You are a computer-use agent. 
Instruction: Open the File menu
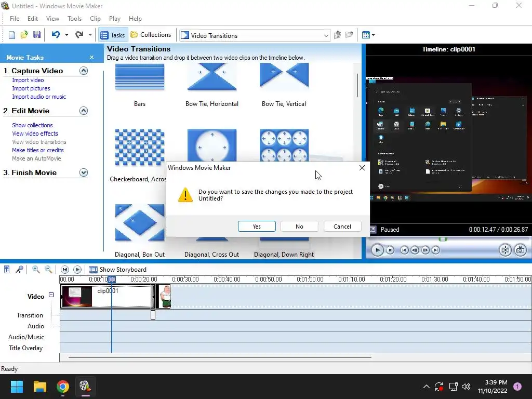pyautogui.click(x=14, y=19)
